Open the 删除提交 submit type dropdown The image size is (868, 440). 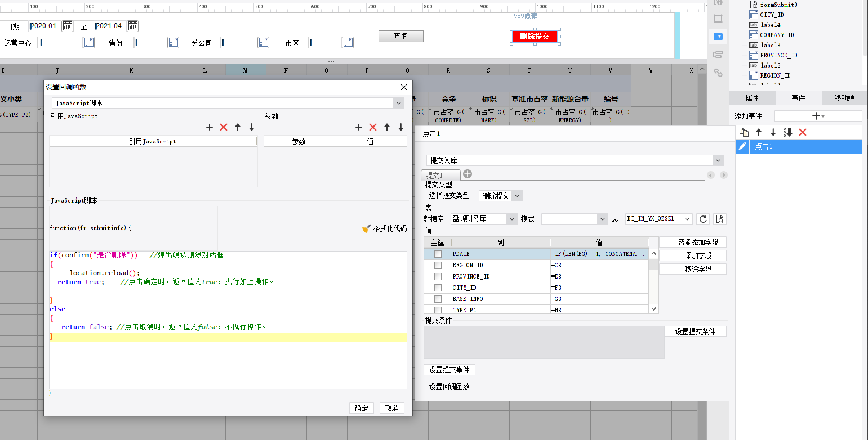pyautogui.click(x=517, y=196)
